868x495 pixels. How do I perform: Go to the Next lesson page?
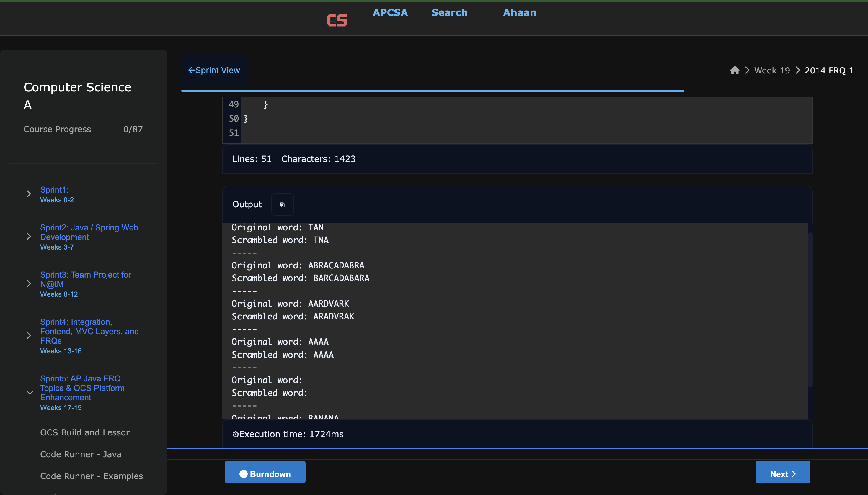pyautogui.click(x=782, y=473)
